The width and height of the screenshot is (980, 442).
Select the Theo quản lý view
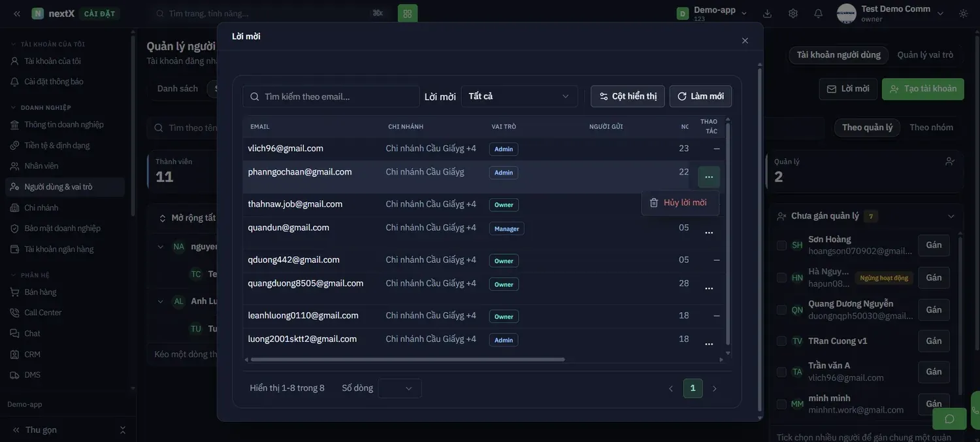pyautogui.click(x=868, y=127)
